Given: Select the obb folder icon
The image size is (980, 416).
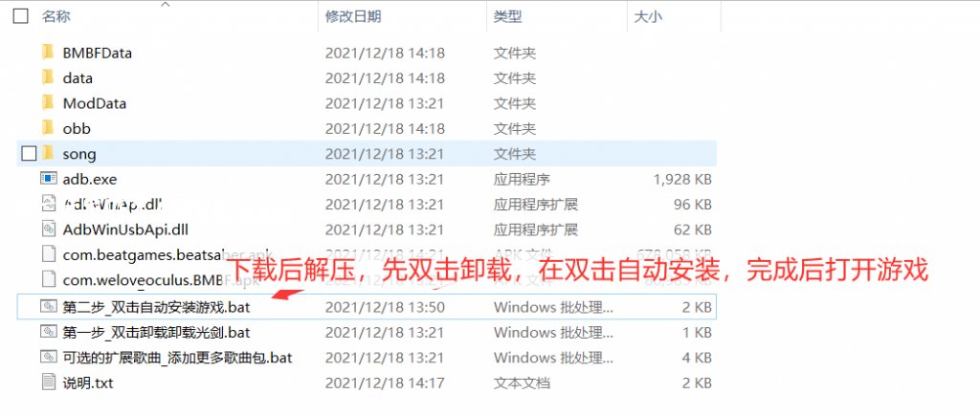Looking at the screenshot, I should click(48, 128).
